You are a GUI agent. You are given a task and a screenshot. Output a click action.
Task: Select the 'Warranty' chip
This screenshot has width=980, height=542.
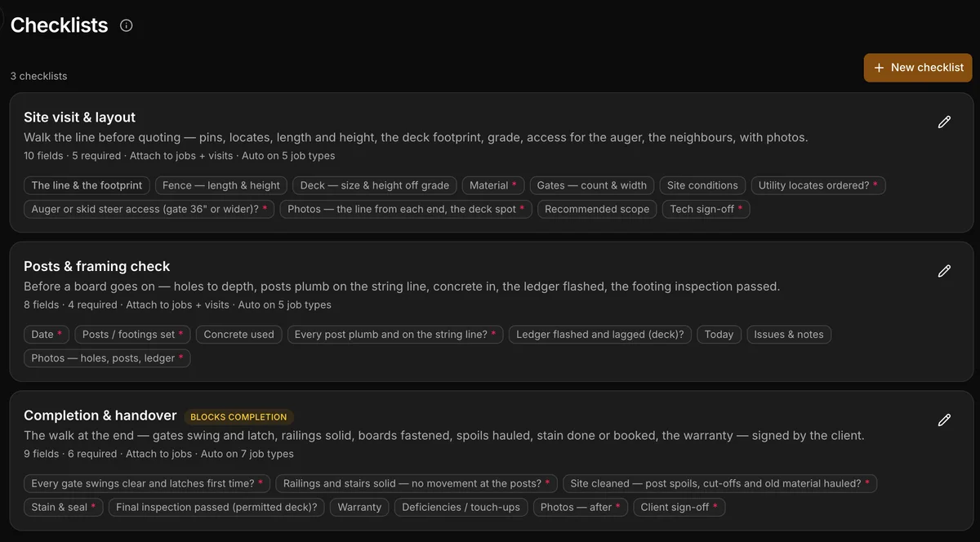click(x=359, y=507)
